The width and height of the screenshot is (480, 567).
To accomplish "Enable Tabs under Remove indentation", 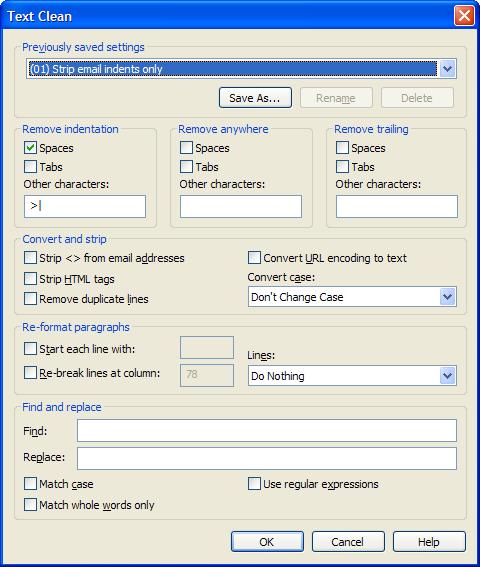I will pos(30,167).
